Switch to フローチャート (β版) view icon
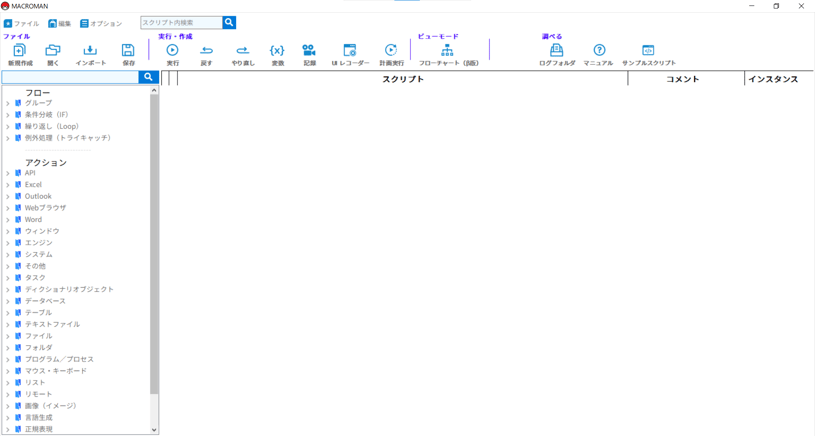The height and width of the screenshot is (436, 815). (x=447, y=50)
